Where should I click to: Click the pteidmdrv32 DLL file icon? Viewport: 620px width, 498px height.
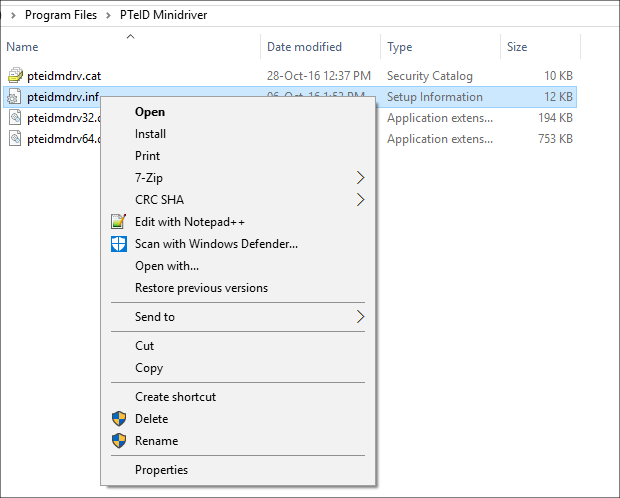point(15,118)
